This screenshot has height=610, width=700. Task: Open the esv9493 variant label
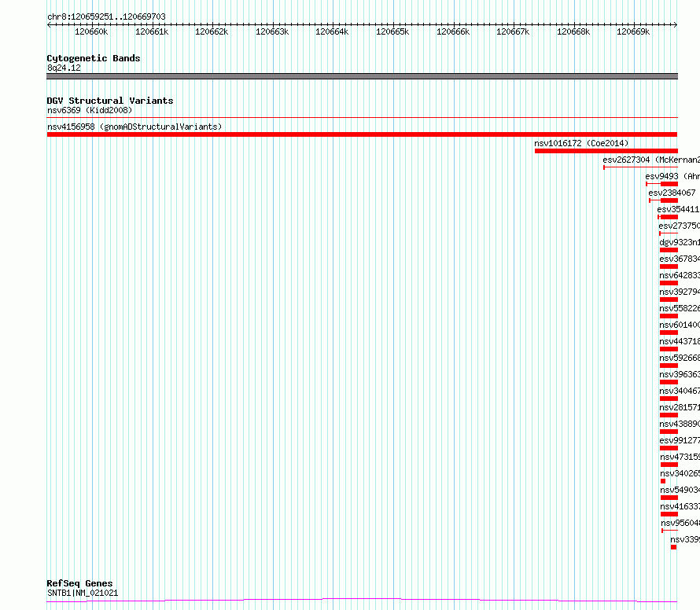coord(672,176)
